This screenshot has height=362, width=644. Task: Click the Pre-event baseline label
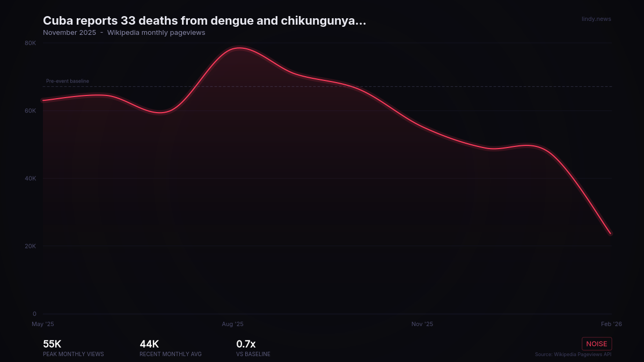click(67, 81)
